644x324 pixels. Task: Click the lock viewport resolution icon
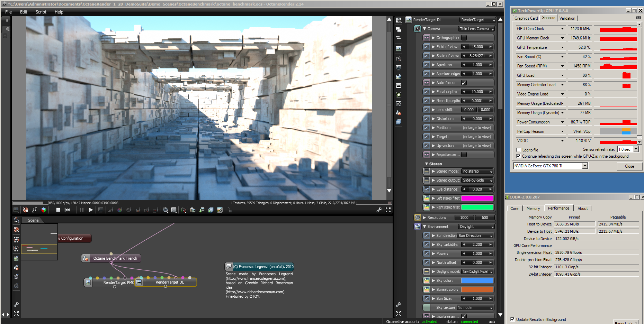point(230,210)
